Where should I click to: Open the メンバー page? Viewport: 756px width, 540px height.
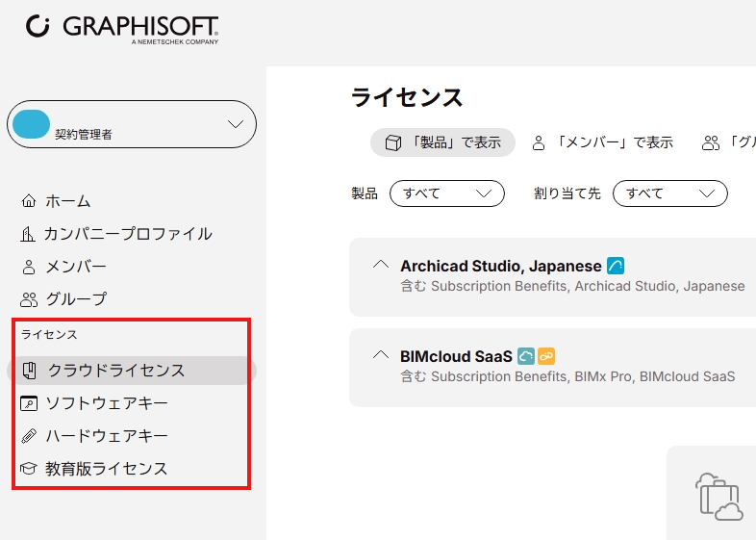pos(76,267)
